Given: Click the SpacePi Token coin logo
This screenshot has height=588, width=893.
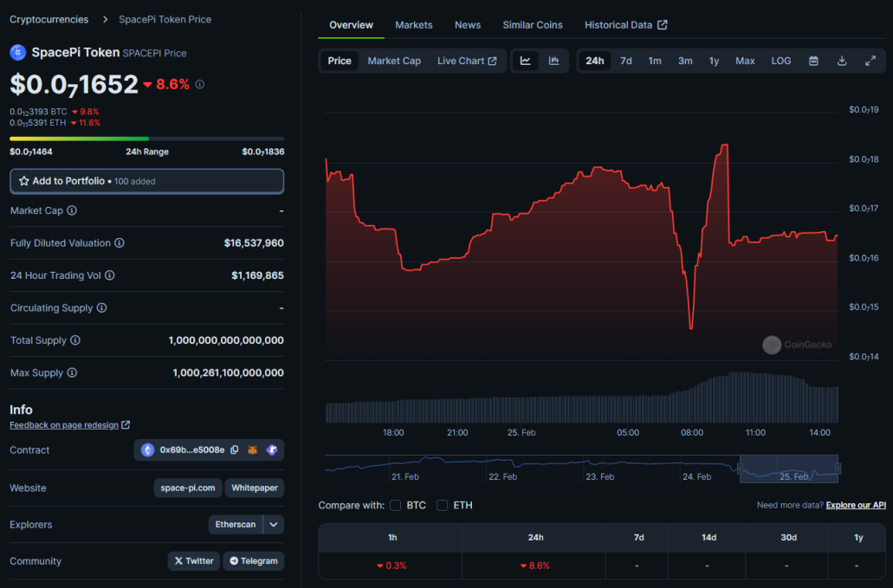Looking at the screenshot, I should point(17,52).
